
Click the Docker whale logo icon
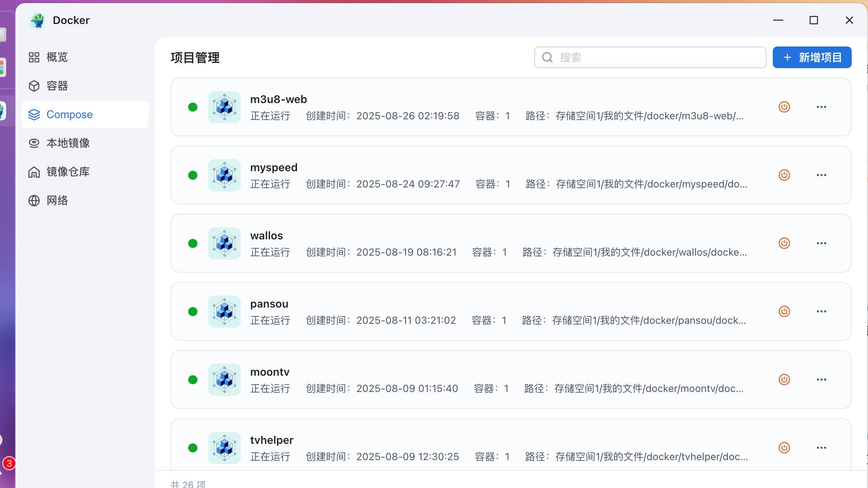[x=38, y=20]
